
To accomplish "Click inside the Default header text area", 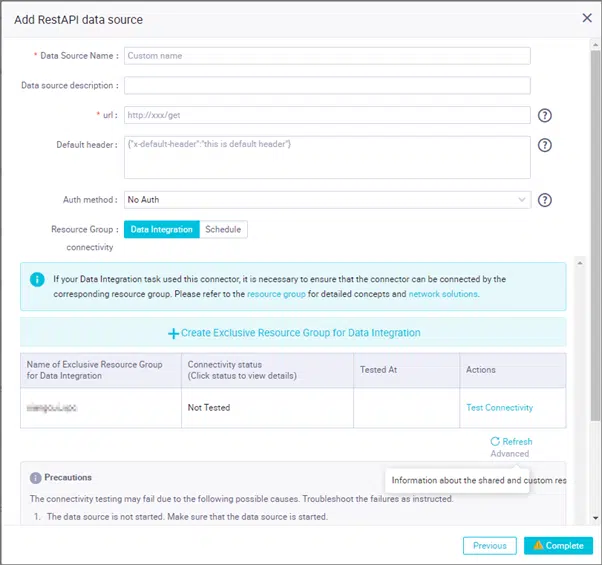I will click(327, 157).
